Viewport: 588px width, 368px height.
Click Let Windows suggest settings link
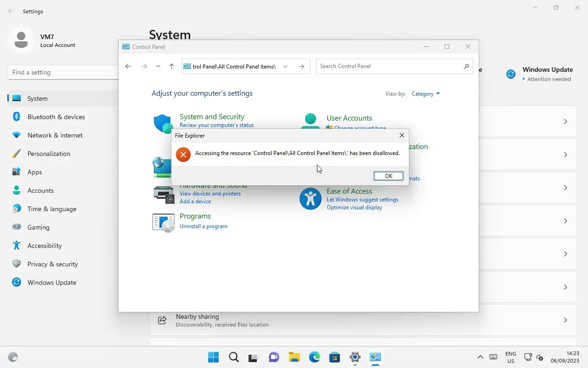coord(362,200)
